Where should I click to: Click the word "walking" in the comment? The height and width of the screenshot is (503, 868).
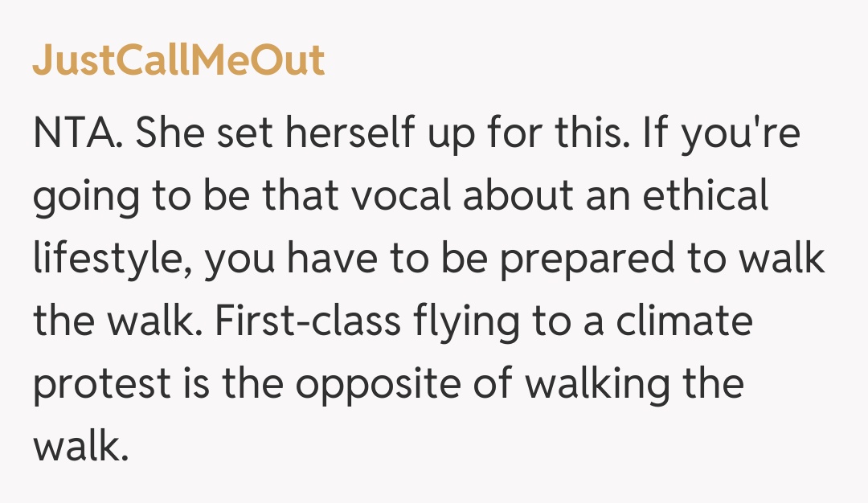[x=597, y=384]
